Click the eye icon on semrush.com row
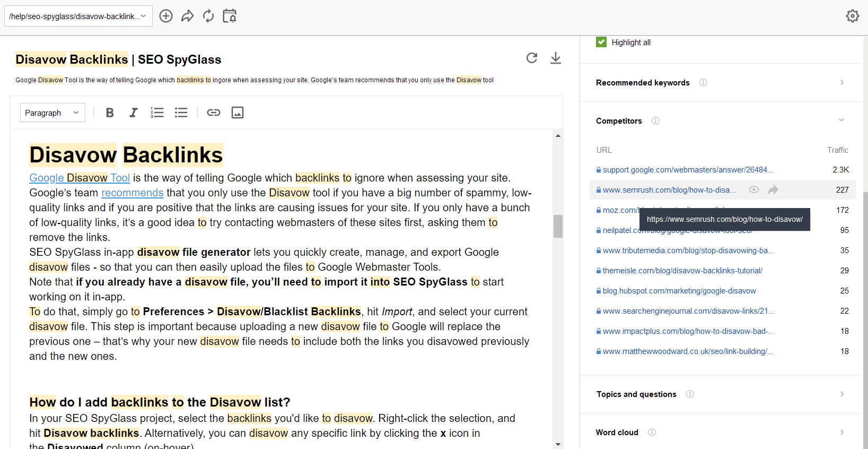Screen dimensions: 868x449 pyautogui.click(x=754, y=189)
